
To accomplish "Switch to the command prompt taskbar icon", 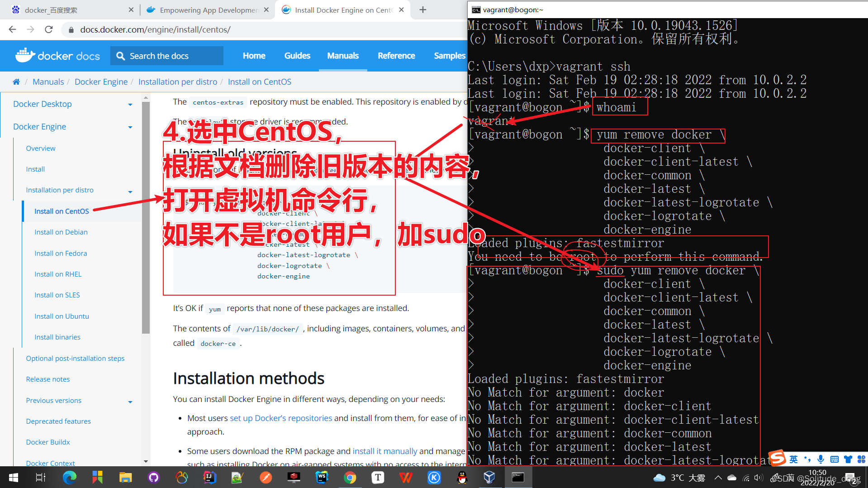I will coord(518,477).
